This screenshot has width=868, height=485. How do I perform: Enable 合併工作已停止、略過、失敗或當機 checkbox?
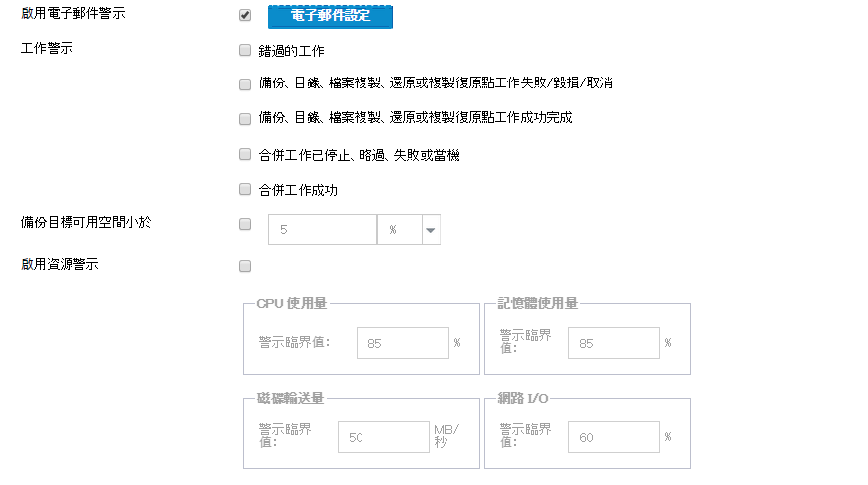[245, 154]
